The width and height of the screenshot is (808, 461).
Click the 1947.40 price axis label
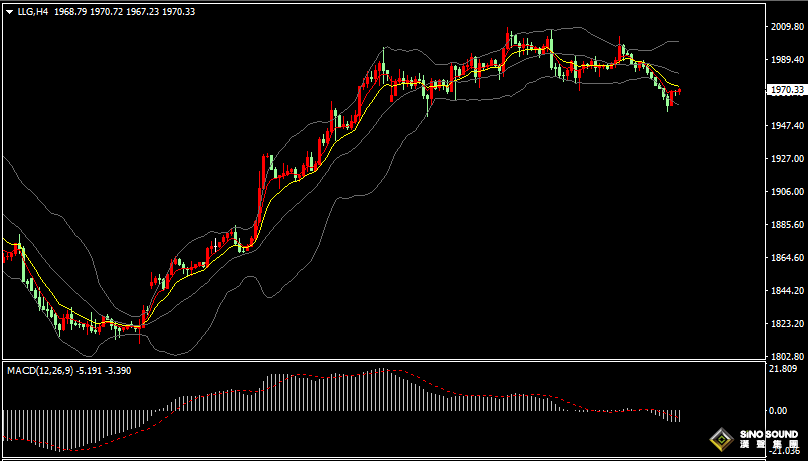point(785,126)
